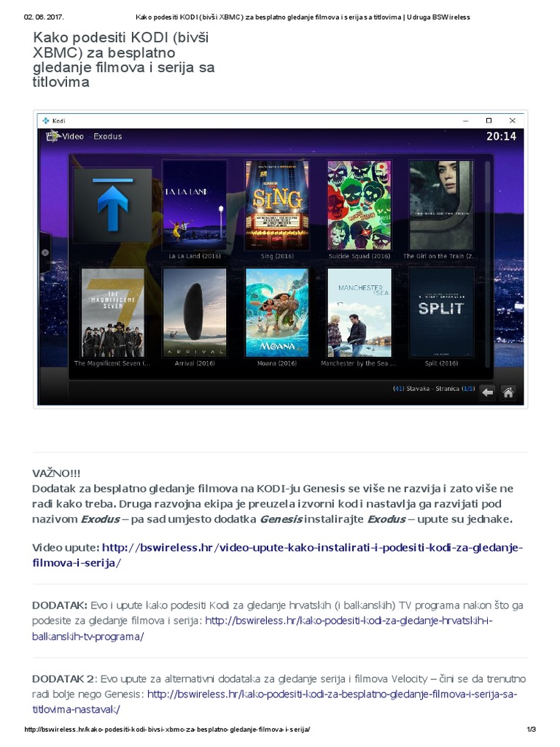Open the filmova-i-serija-sa-titlovima-nastavak link

pyautogui.click(x=275, y=702)
